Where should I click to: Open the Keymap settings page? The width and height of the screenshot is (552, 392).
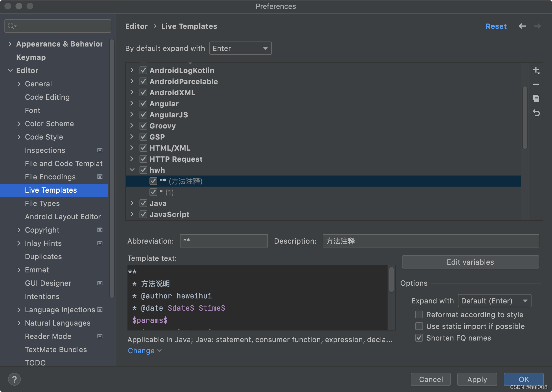click(31, 57)
